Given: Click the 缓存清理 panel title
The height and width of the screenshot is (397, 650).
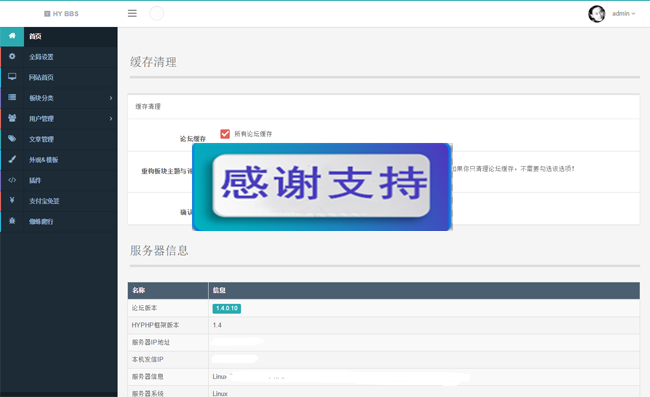Looking at the screenshot, I should 148,107.
